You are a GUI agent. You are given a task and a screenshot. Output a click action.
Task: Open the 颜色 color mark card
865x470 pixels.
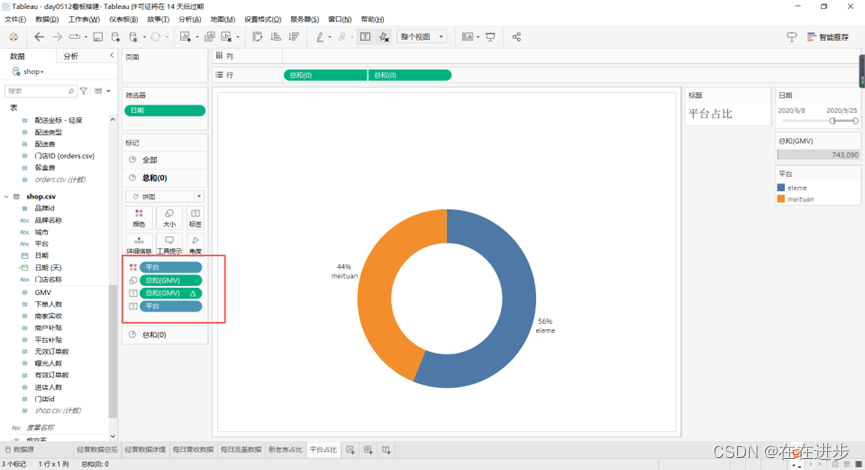139,218
